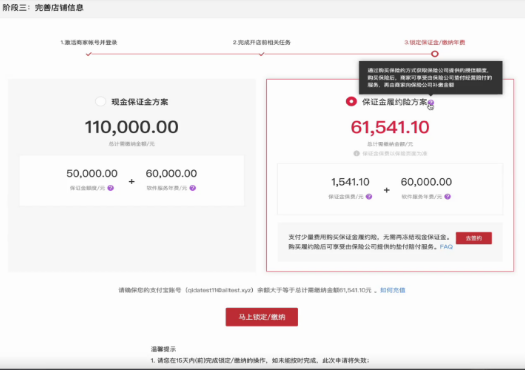
Task: Click the right plan's 60,000.00 value
Action: 426,182
